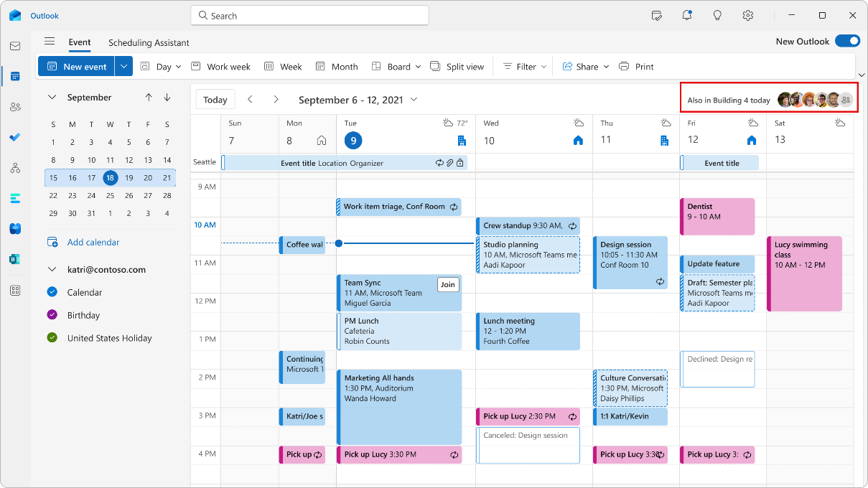Open Word-style teal lines app icon in sidebar

pos(15,198)
